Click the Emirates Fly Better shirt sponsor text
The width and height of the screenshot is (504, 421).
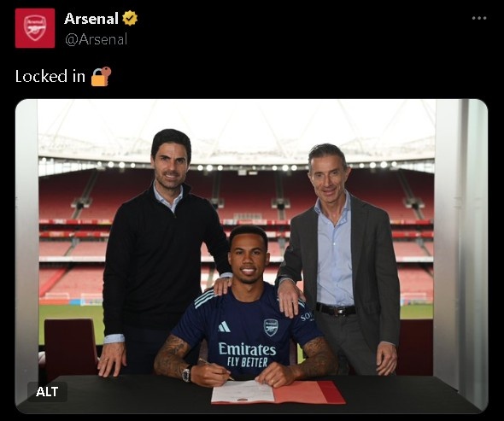(247, 354)
